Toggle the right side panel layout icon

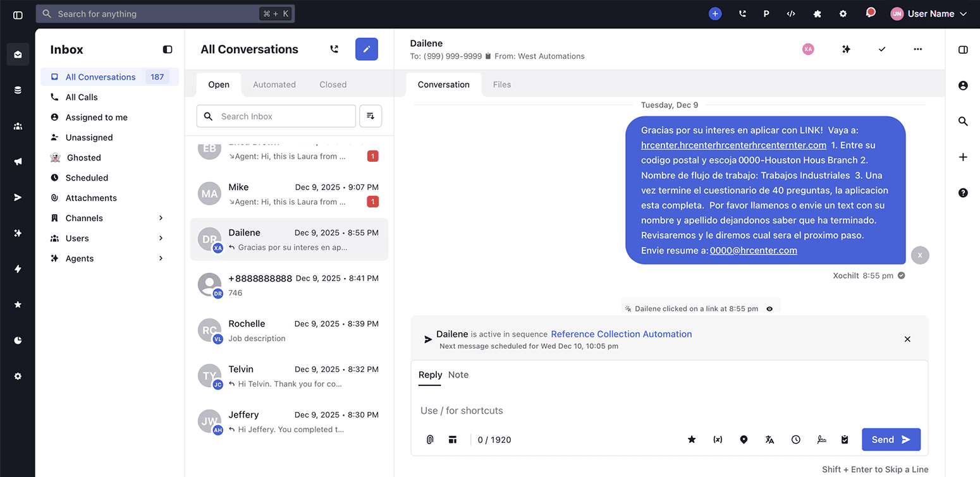[x=963, y=49]
